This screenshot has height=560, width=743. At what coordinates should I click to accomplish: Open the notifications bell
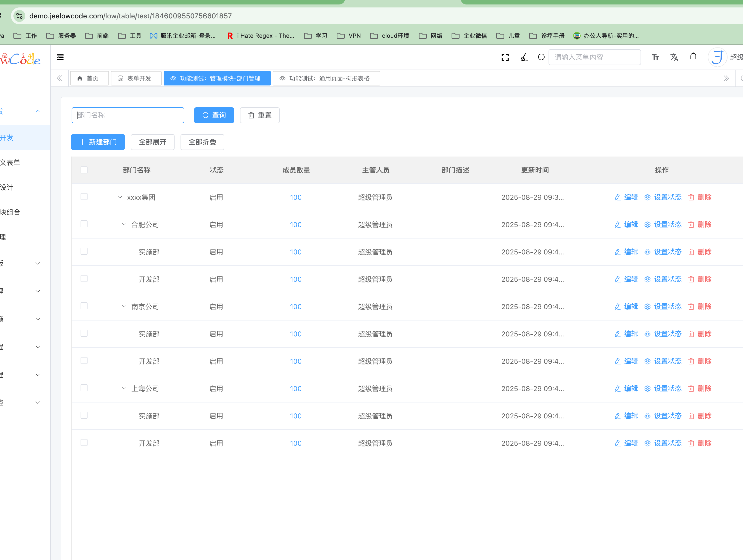tap(693, 57)
